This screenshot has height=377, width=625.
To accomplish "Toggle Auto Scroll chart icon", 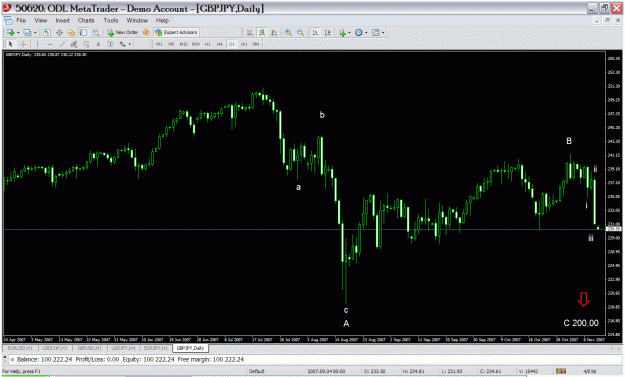I will click(315, 32).
